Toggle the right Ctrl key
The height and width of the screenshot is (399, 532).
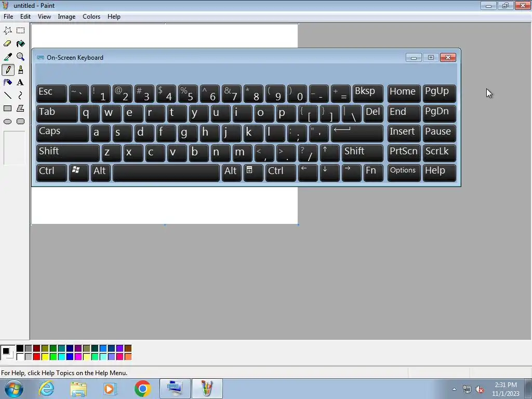(281, 172)
